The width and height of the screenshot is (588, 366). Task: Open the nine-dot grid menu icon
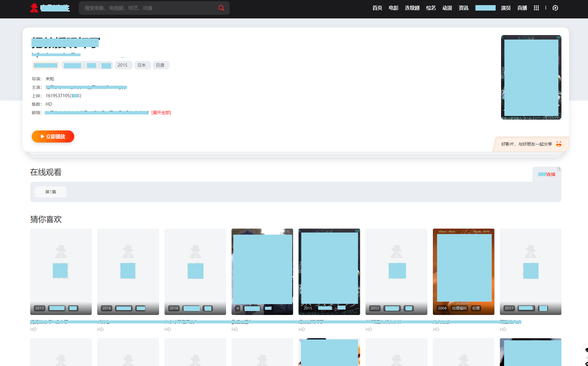pos(536,8)
